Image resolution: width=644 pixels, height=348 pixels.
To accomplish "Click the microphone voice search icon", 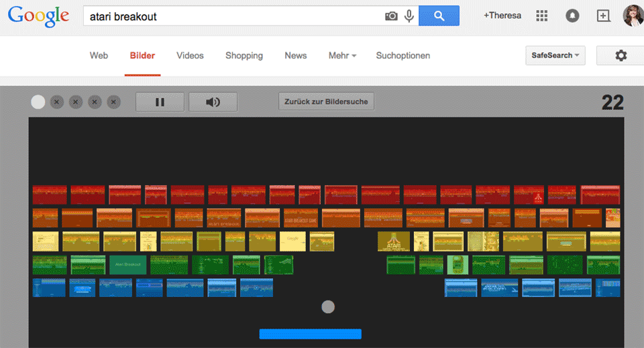I will [x=409, y=16].
